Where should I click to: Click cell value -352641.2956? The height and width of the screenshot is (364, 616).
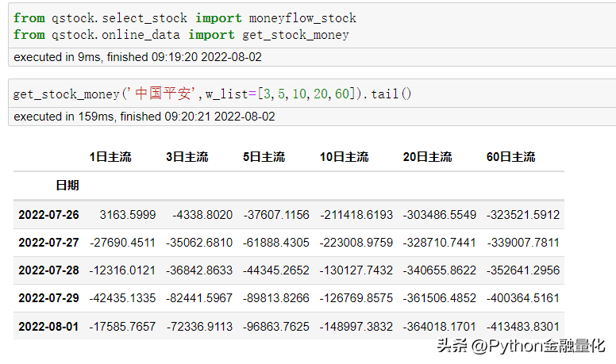tap(523, 270)
